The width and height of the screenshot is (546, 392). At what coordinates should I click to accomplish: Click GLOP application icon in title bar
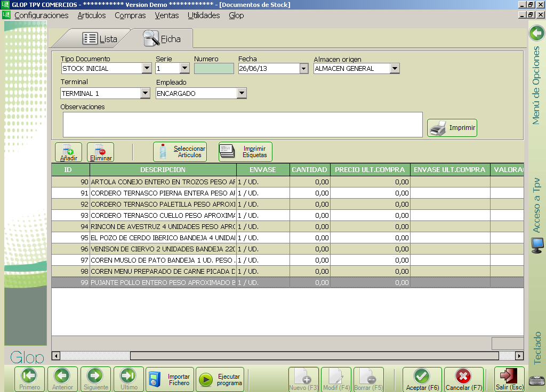tap(5, 4)
